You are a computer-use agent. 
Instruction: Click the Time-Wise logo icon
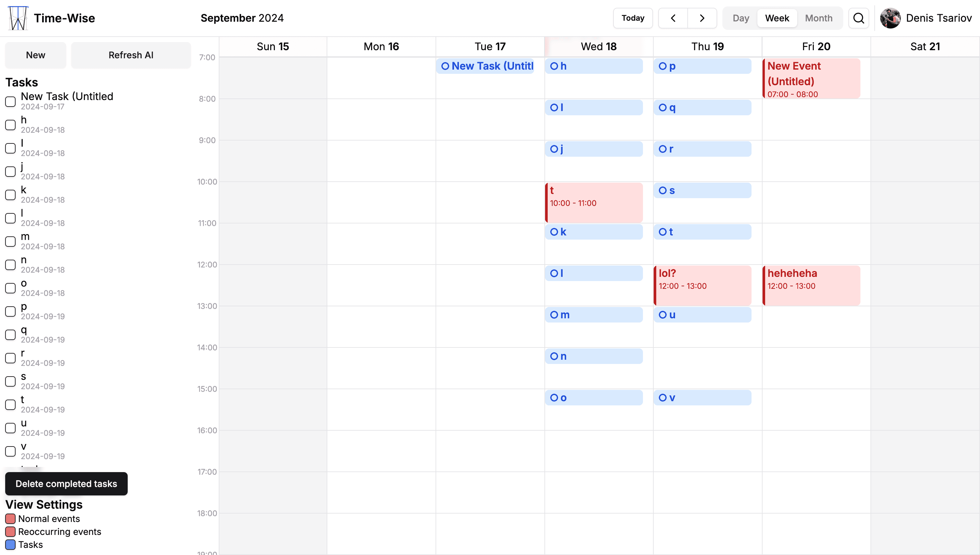[x=17, y=18]
